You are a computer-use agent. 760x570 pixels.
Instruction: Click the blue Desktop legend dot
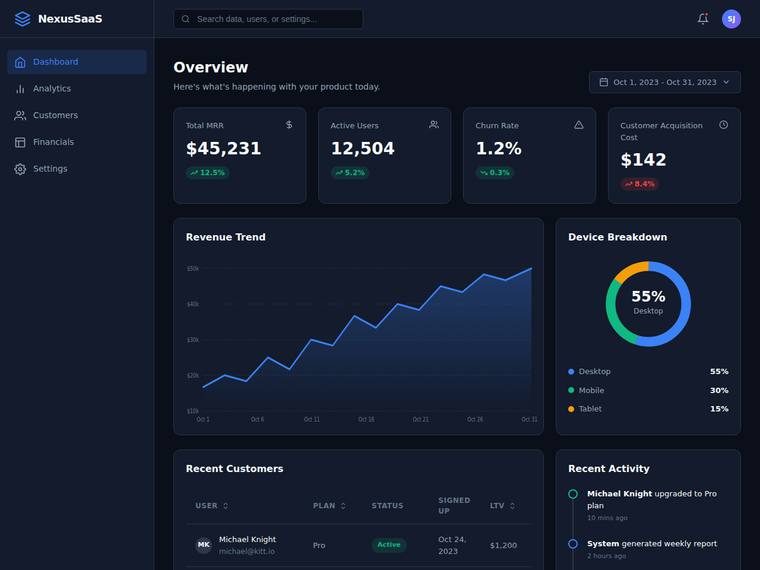(x=571, y=372)
